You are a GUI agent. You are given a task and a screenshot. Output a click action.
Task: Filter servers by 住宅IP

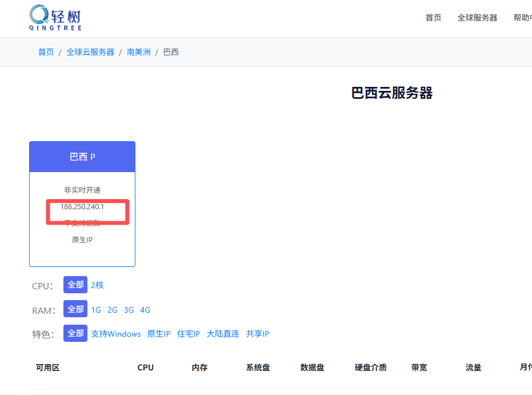click(189, 334)
